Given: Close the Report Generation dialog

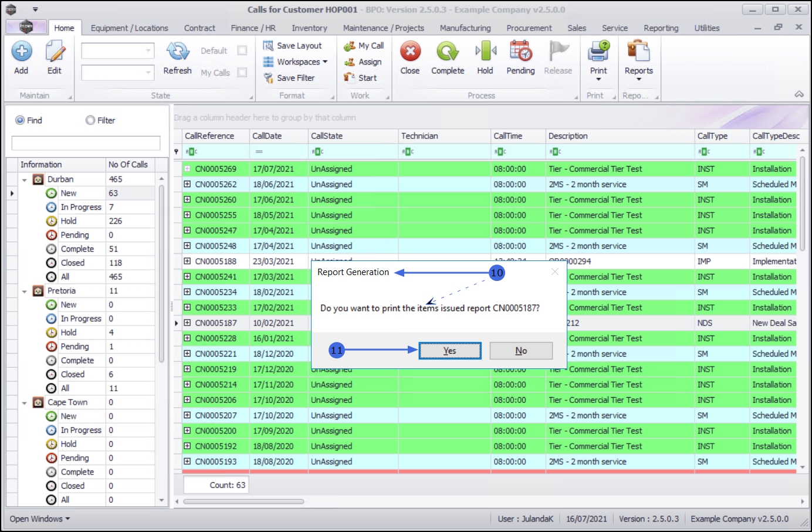Looking at the screenshot, I should coord(555,272).
